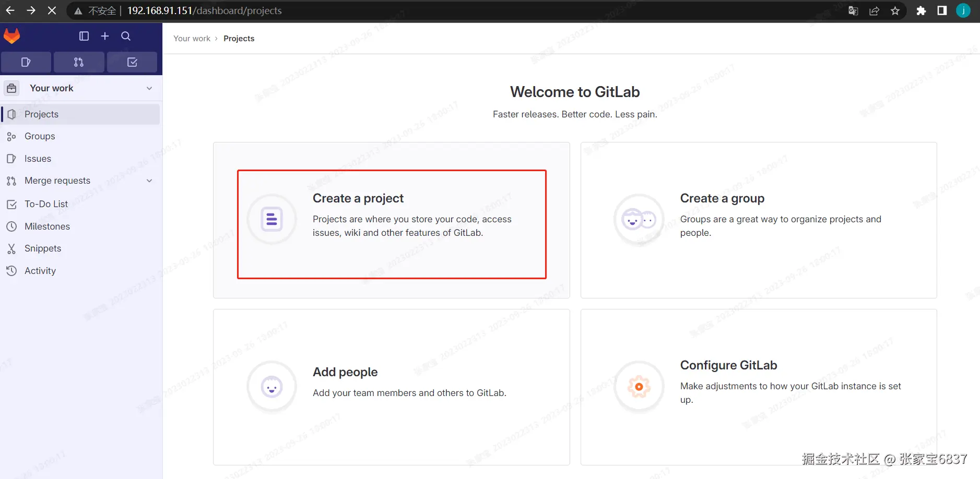Image resolution: width=980 pixels, height=479 pixels.
Task: Click the Groups sidebar icon
Action: point(11,137)
